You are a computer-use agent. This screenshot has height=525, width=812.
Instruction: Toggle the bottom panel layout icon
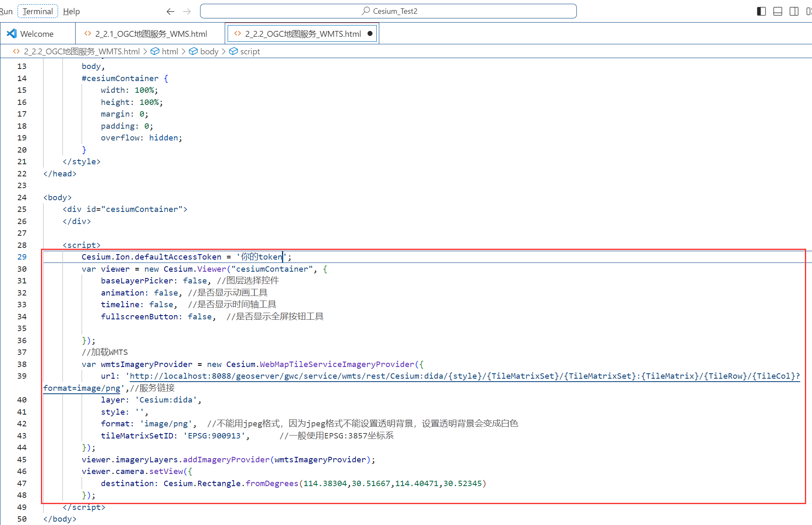point(777,11)
